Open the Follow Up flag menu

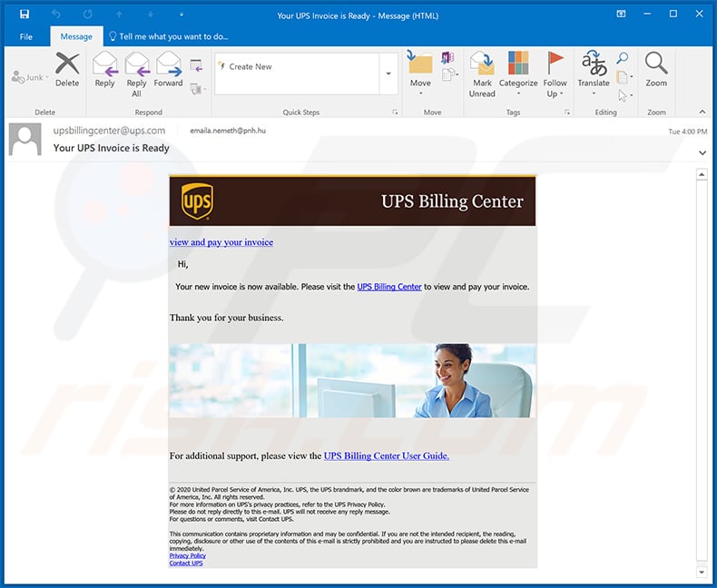[555, 74]
